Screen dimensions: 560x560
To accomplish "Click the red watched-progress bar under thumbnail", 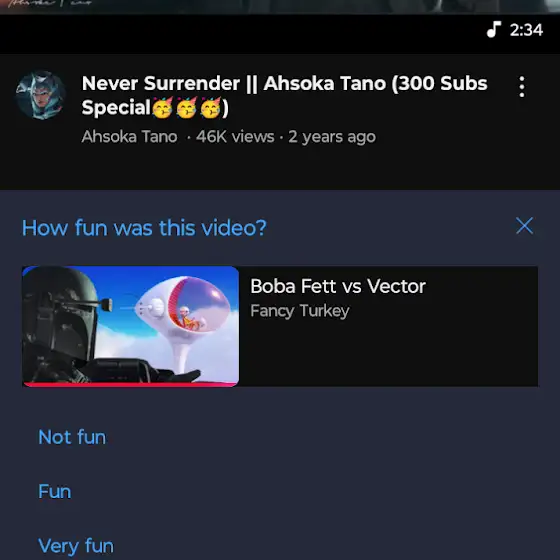I will pos(131,384).
